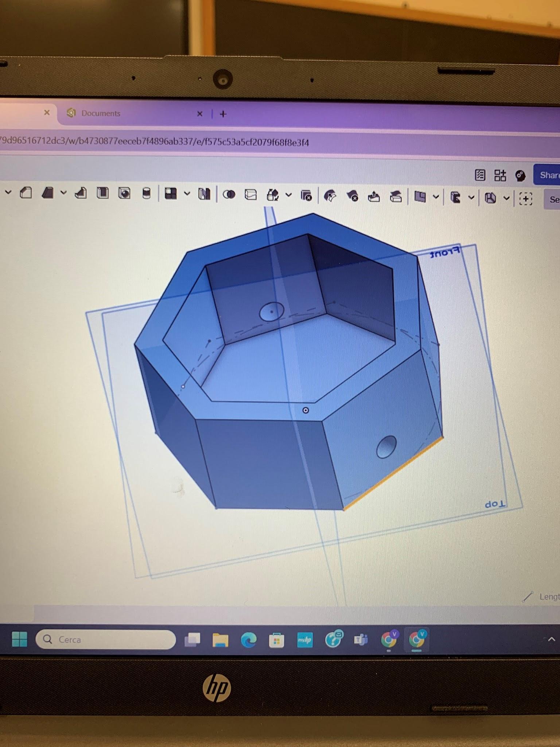
Task: Open the checklist panel icon beside Share
Action: tap(480, 175)
